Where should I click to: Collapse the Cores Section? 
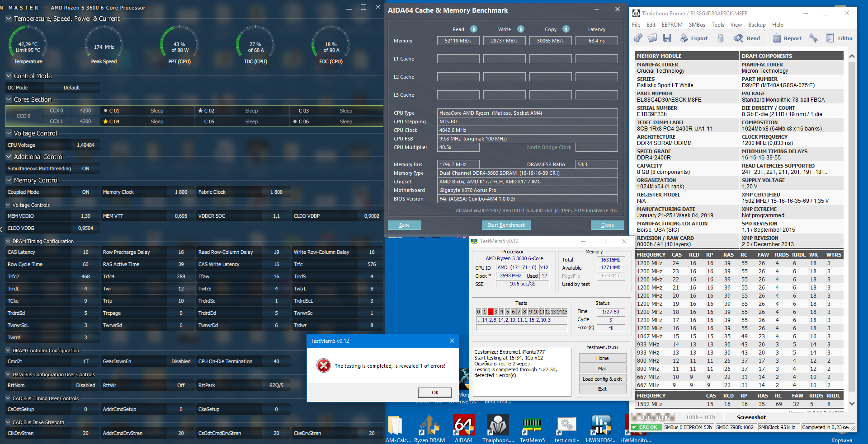[9, 99]
